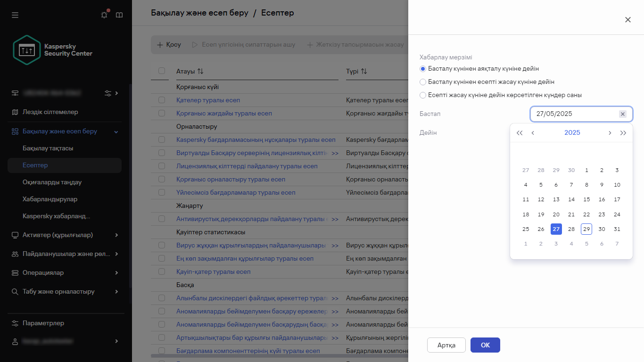Screen dimensions: 644x362
Task: Select 'Басталу күнінен есепті жасау күніне дейін' option
Action: 423,82
